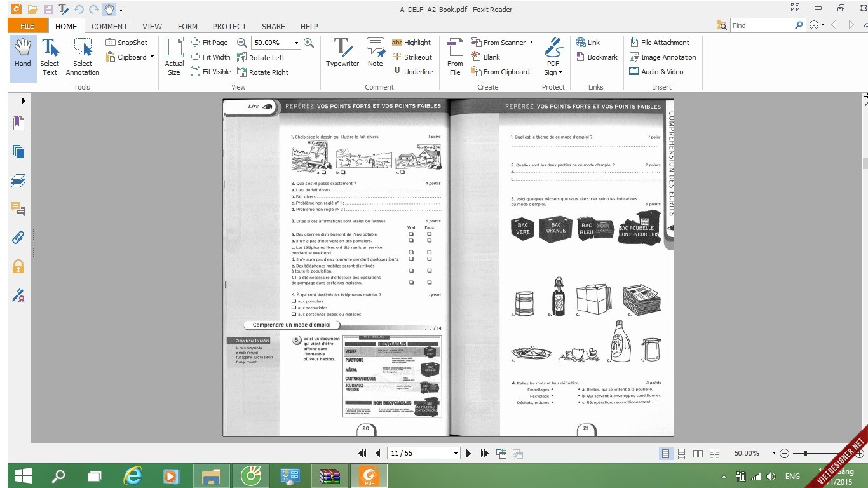Image resolution: width=868 pixels, height=488 pixels.
Task: Open the Bookmarks panel in left sidebar
Action: point(18,123)
